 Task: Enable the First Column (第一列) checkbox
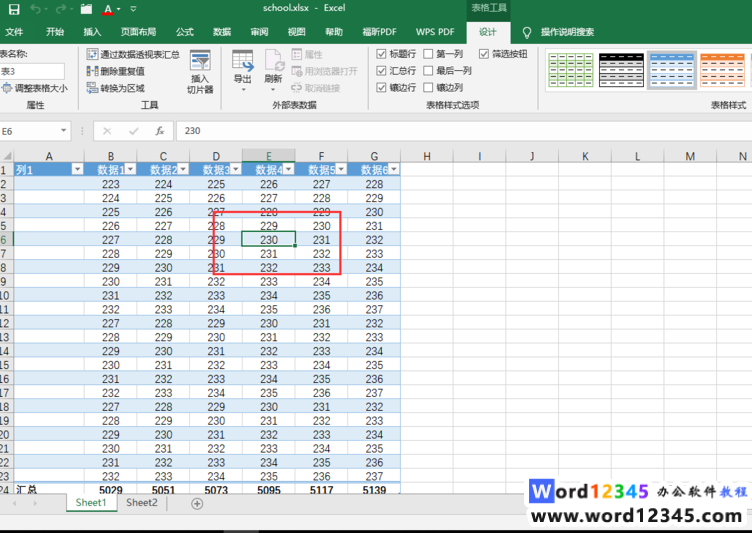[x=429, y=54]
